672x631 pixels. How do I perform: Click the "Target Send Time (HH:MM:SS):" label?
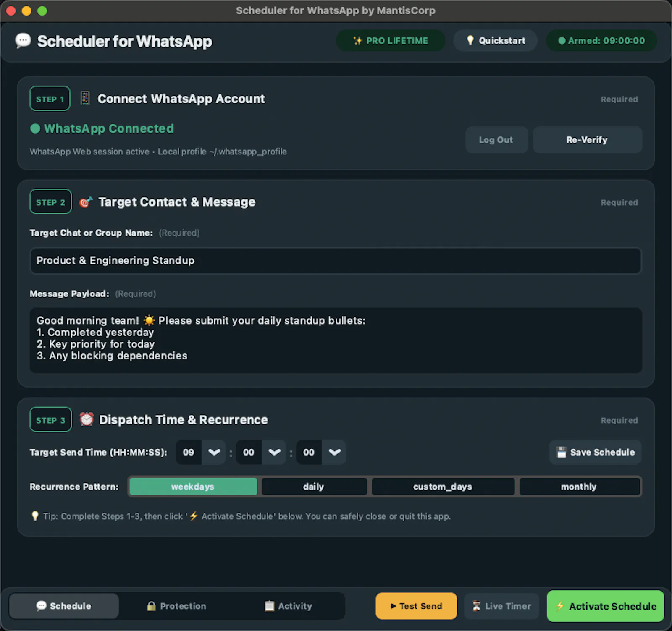tap(98, 452)
